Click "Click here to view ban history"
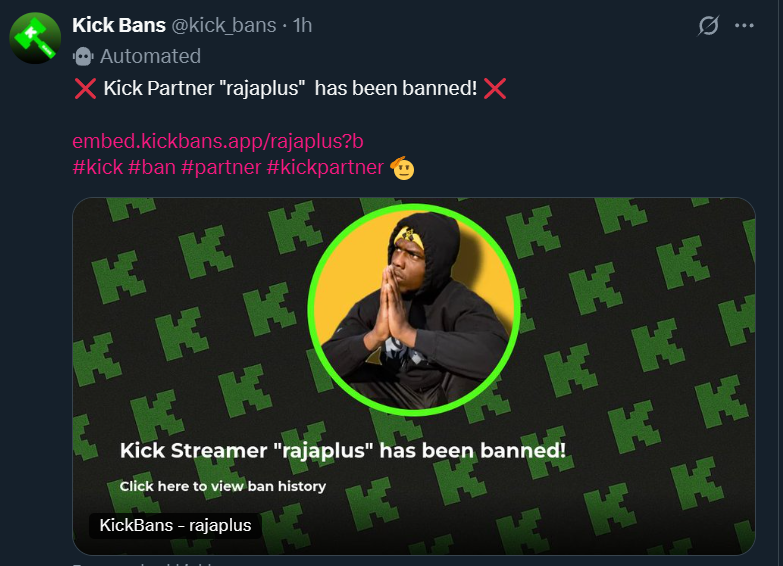Screen dimensions: 783x566 (x=223, y=486)
